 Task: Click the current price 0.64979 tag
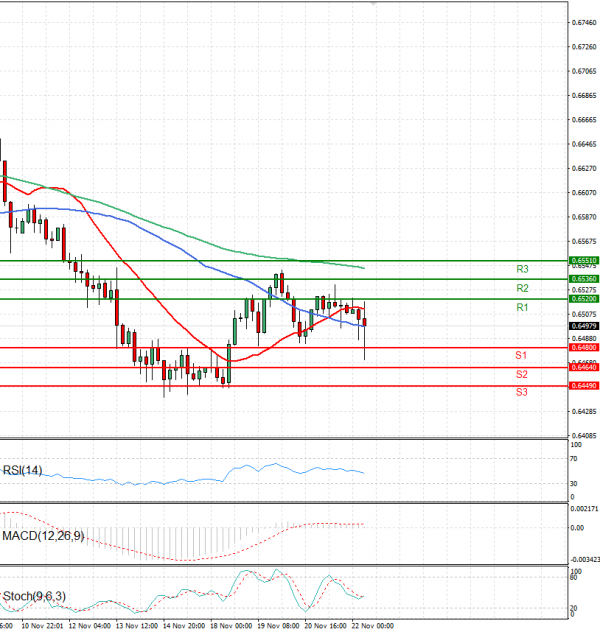click(x=584, y=326)
